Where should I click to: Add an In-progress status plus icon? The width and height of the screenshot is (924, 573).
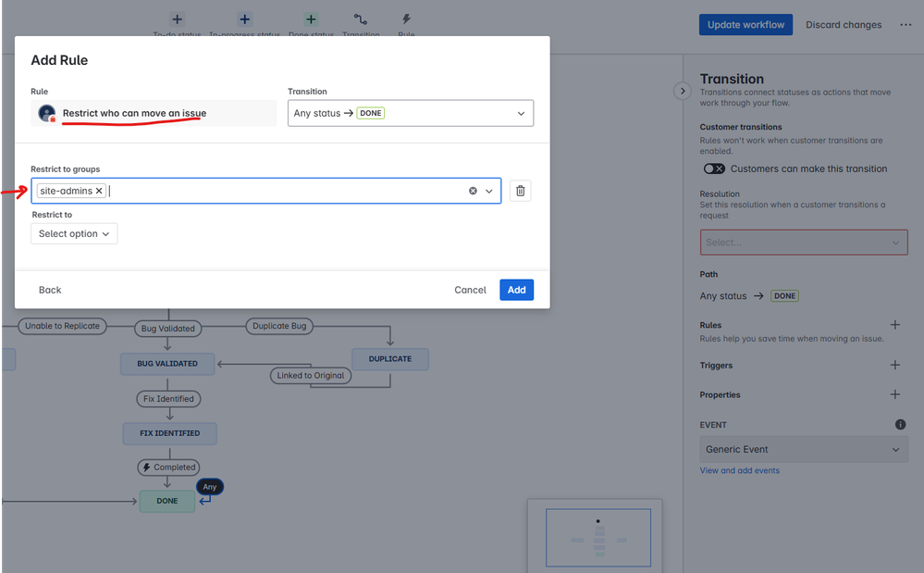click(244, 19)
